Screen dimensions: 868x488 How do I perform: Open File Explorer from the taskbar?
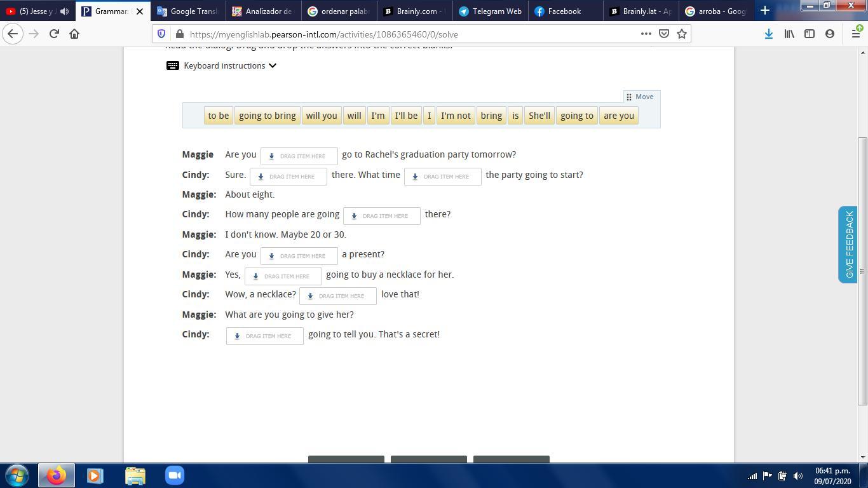point(135,475)
